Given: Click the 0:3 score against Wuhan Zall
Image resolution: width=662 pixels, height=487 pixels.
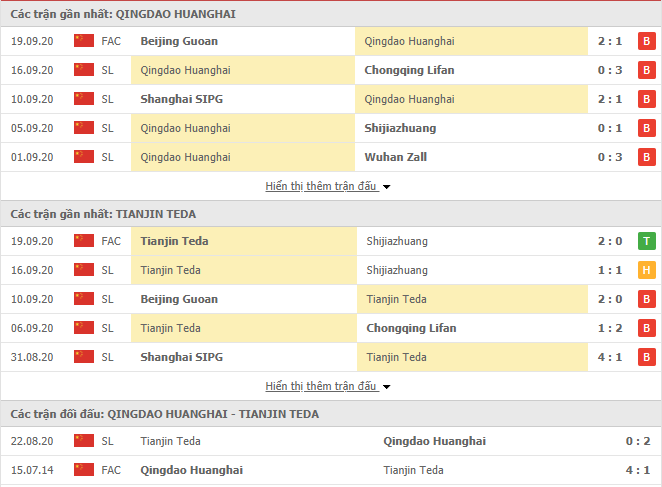Looking at the screenshot, I should [610, 157].
